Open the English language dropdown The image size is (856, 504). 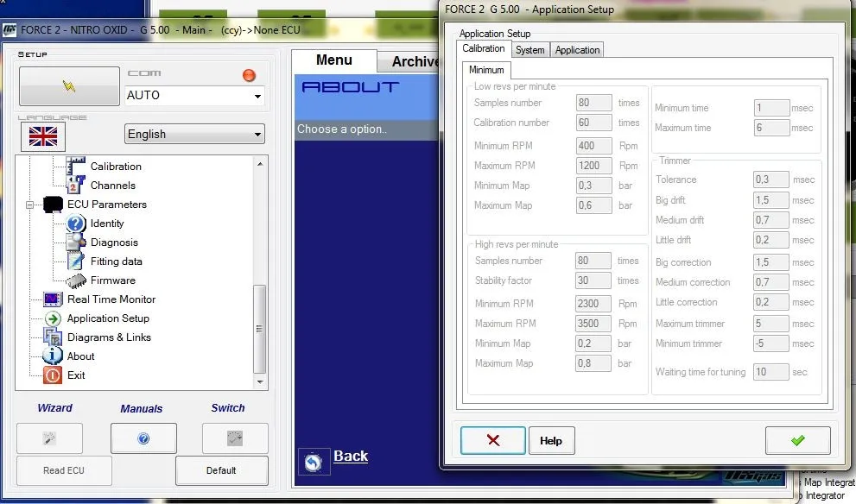(257, 135)
